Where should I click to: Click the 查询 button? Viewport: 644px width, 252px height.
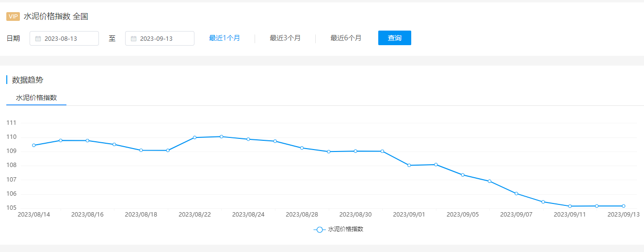[395, 38]
